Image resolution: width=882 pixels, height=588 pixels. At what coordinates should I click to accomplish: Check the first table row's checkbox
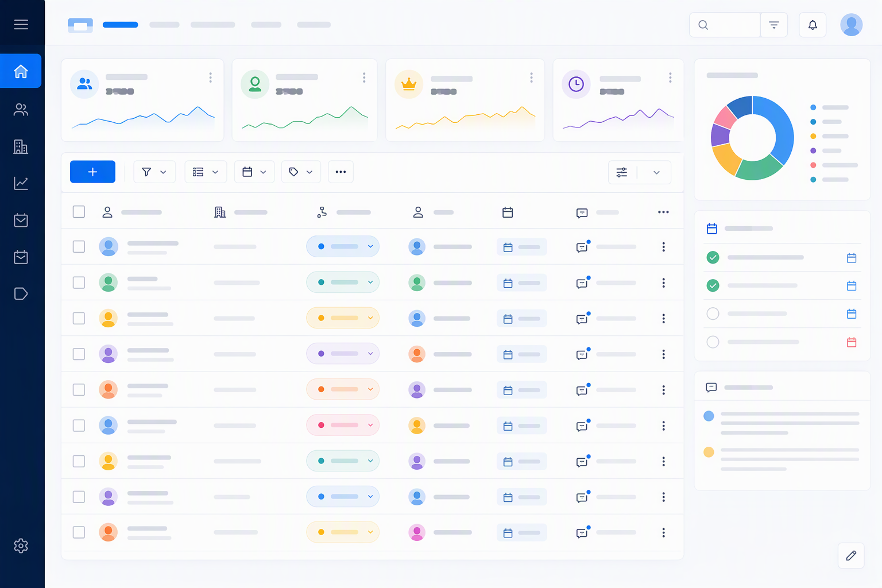pyautogui.click(x=79, y=247)
